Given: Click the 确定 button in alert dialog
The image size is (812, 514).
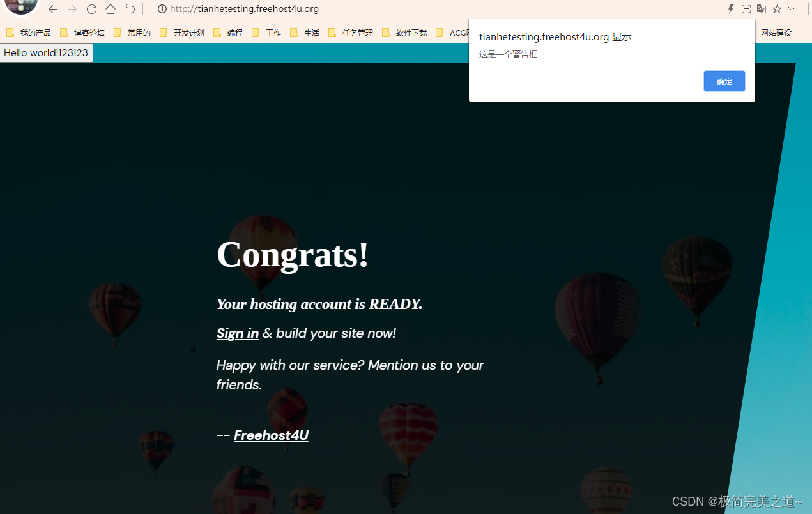Looking at the screenshot, I should click(724, 81).
